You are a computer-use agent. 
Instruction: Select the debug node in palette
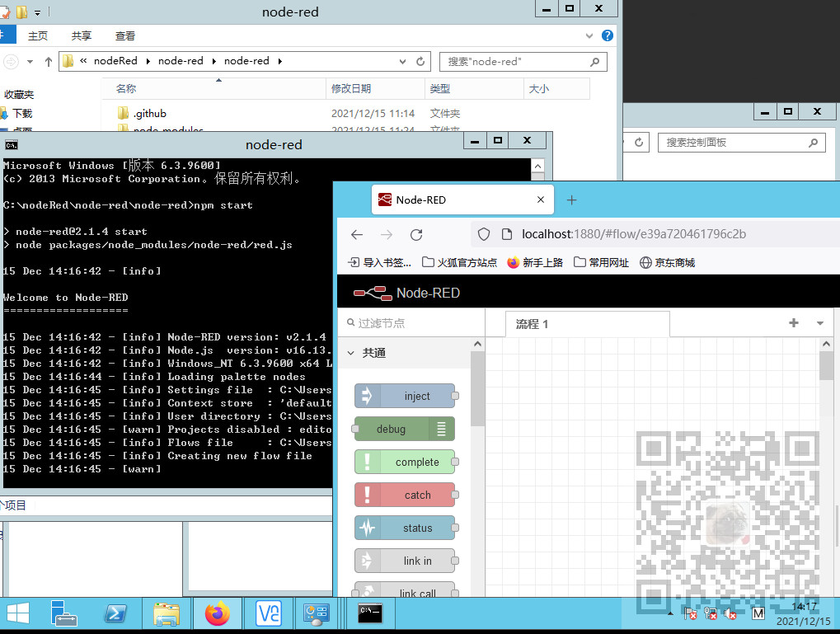coord(405,429)
